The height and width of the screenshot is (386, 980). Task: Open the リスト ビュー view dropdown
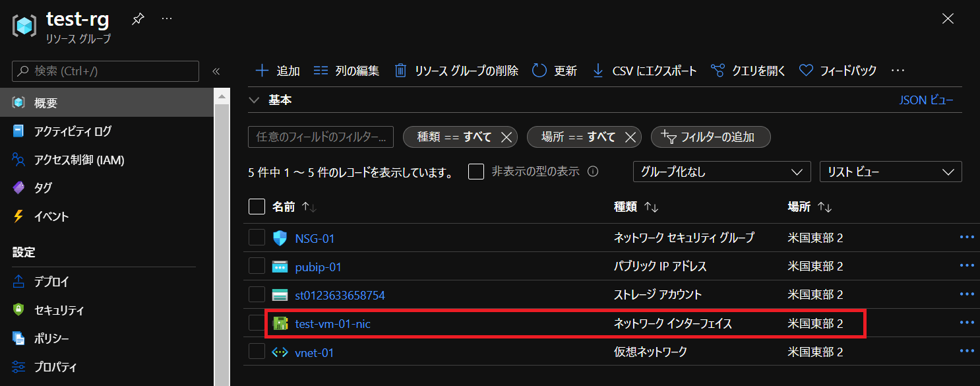pos(890,172)
